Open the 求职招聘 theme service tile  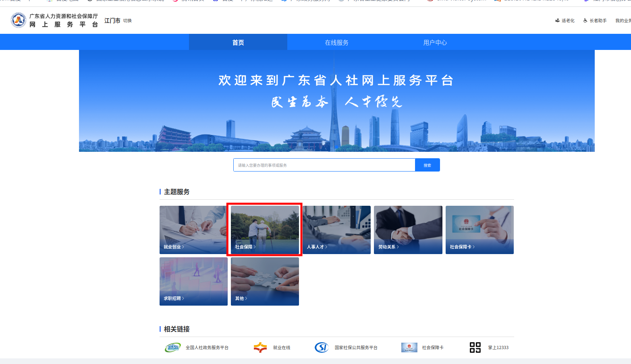click(x=193, y=281)
